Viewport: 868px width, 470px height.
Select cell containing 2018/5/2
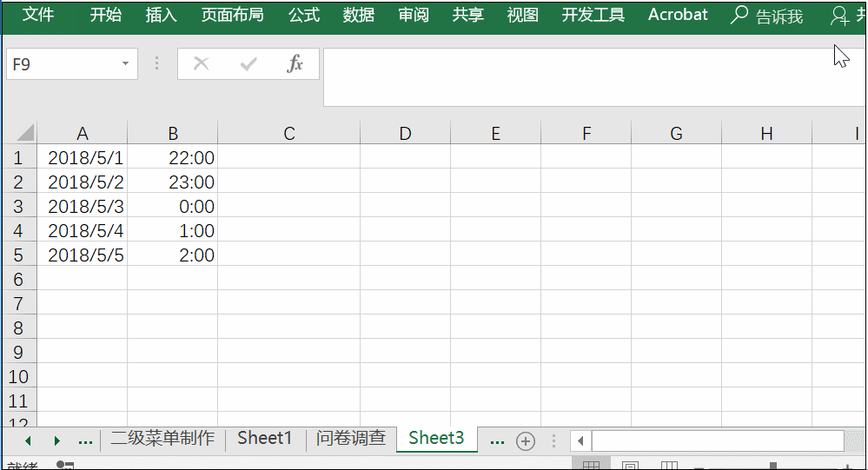tap(82, 182)
